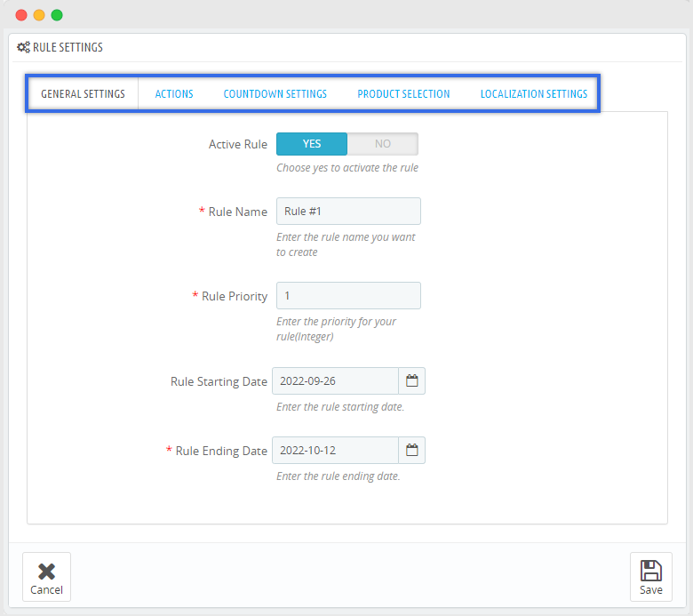Image resolution: width=693 pixels, height=616 pixels.
Task: Click the Save floppy disk button
Action: 651,577
